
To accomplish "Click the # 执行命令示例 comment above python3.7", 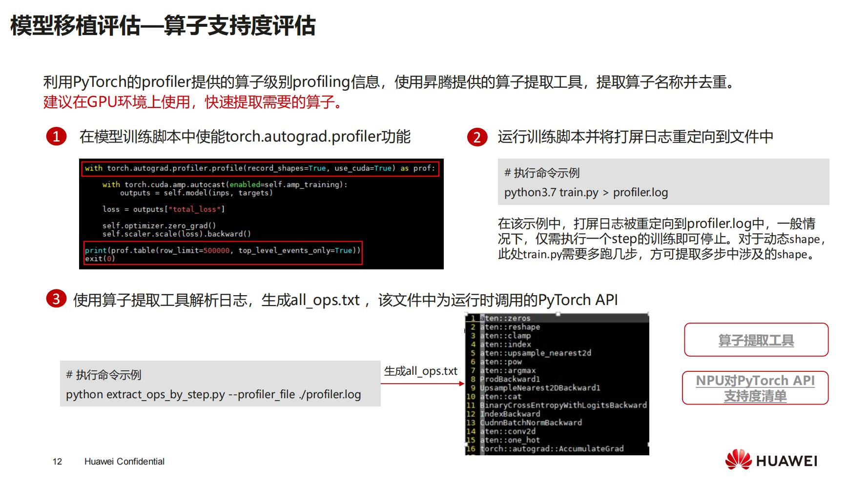I will [542, 173].
